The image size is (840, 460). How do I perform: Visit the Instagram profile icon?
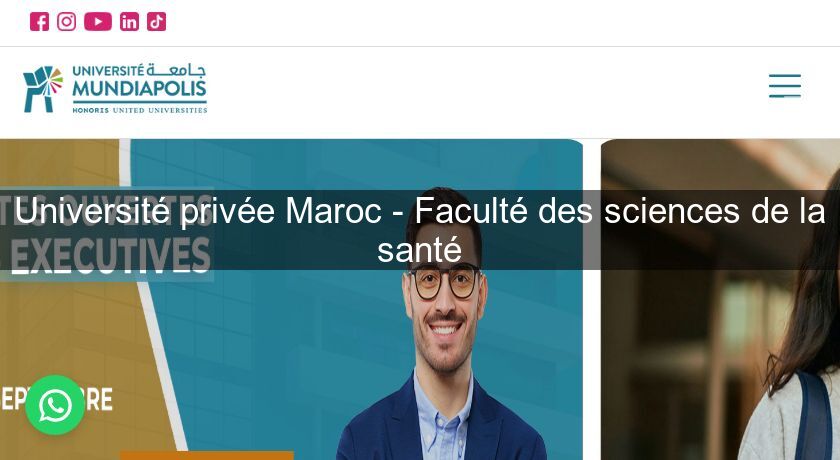66,22
